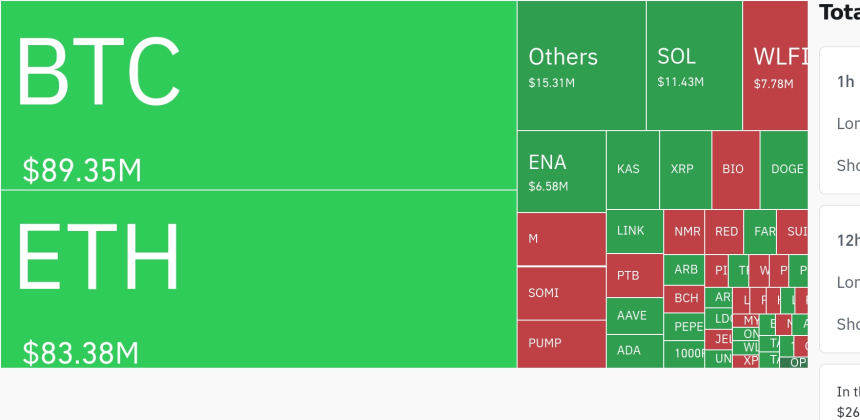
Task: Click the XRP tile
Action: pos(683,169)
